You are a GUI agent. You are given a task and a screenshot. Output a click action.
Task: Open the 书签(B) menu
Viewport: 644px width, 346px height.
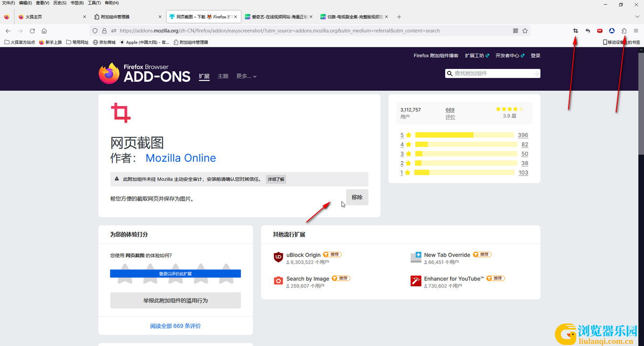point(77,3)
